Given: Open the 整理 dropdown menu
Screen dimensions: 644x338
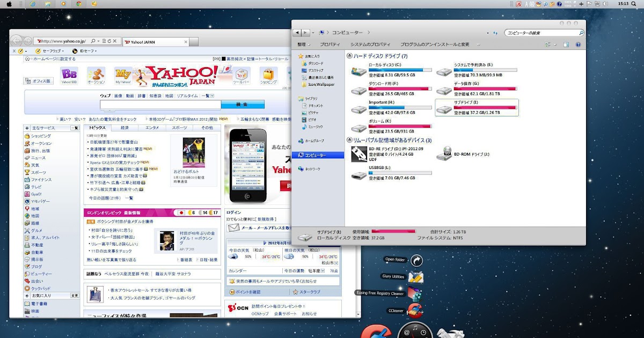Looking at the screenshot, I should [303, 45].
